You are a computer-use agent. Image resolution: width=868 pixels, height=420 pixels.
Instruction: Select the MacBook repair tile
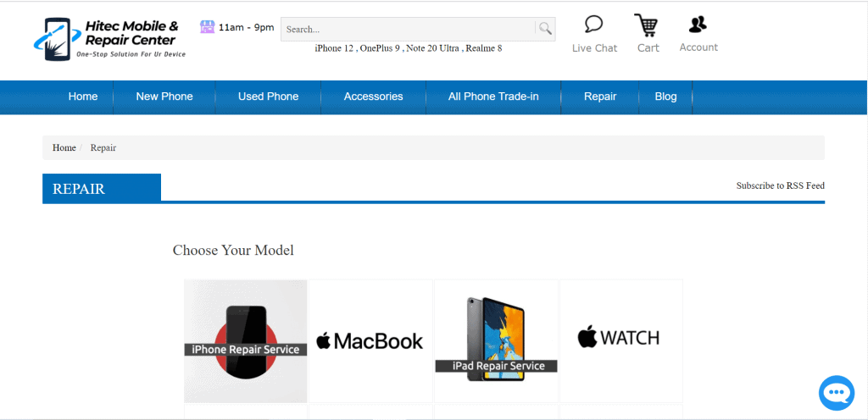370,341
